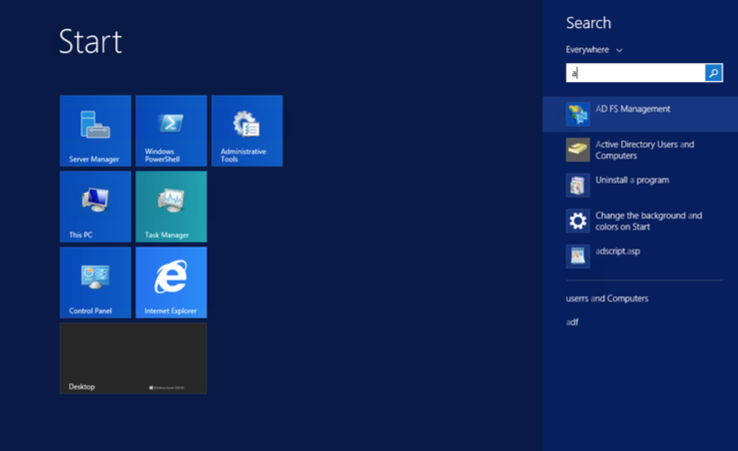Image resolution: width=738 pixels, height=451 pixels.
Task: Open Change the background and colors on Start
Action: [x=640, y=221]
